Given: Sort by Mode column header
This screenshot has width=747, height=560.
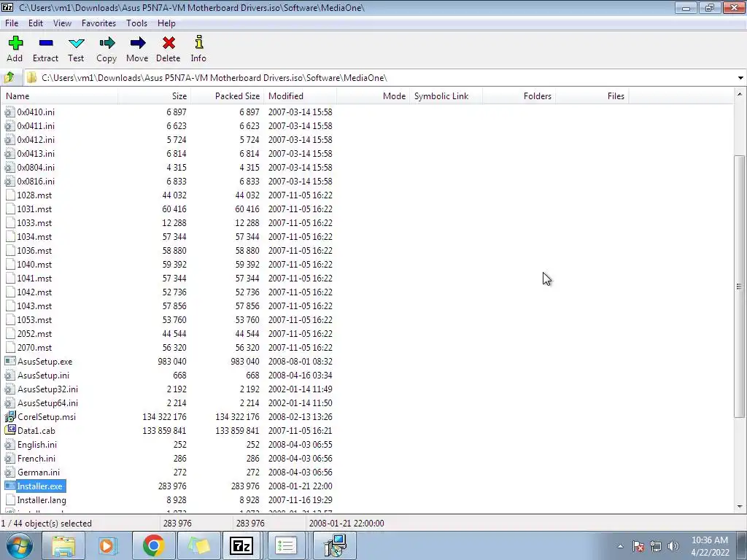Looking at the screenshot, I should tap(373, 96).
